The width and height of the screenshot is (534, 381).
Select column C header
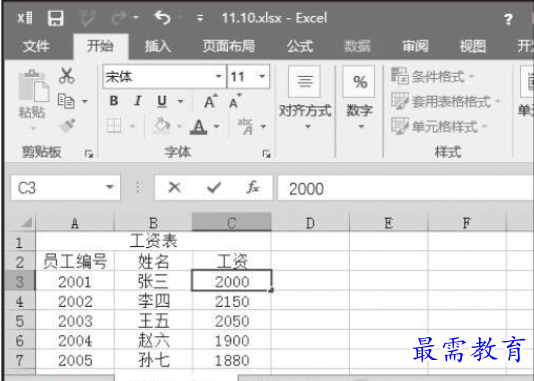(x=232, y=223)
